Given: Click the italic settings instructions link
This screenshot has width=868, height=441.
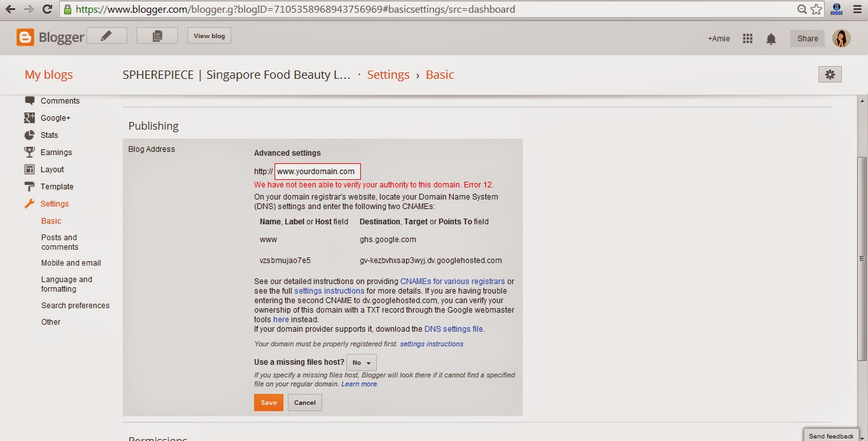Looking at the screenshot, I should click(431, 344).
